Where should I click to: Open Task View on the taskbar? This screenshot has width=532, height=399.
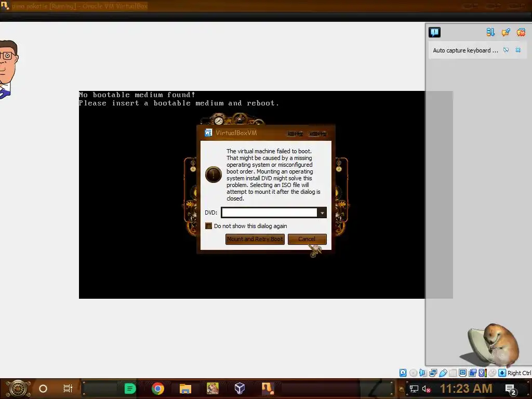(x=68, y=389)
